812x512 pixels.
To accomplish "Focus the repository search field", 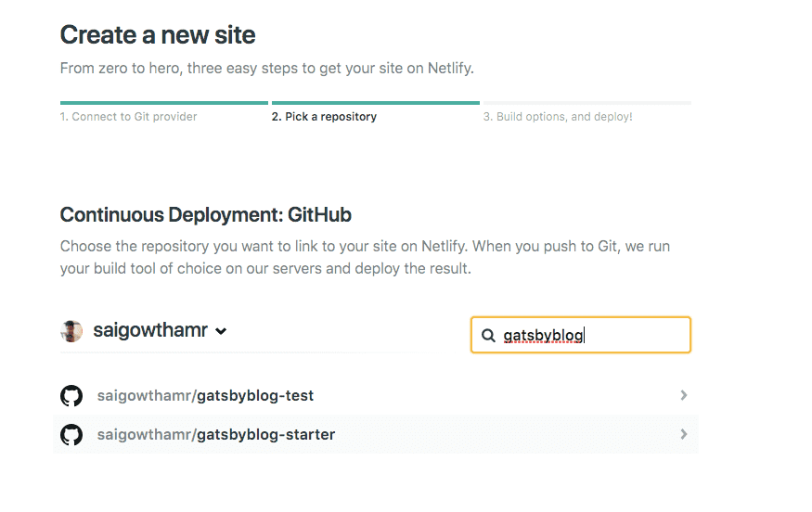I will [581, 335].
